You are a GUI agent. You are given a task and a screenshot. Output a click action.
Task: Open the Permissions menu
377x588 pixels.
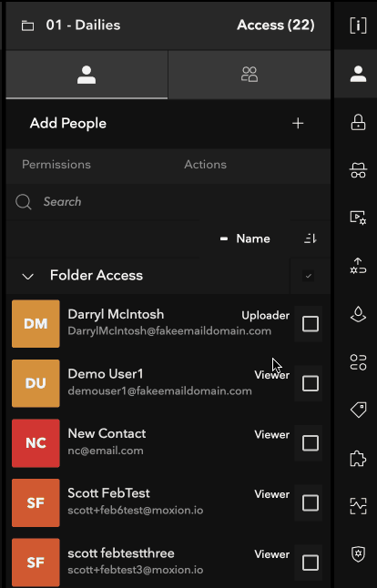[56, 165]
